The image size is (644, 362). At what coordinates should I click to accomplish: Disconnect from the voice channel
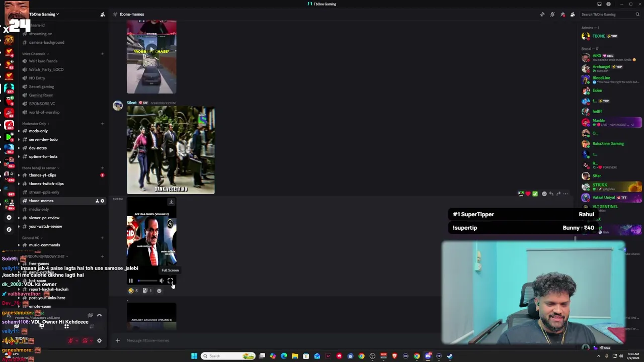(x=99, y=316)
